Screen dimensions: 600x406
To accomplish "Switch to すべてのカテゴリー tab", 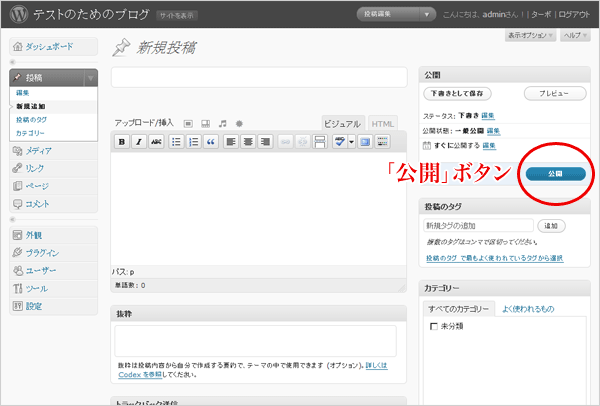I will coord(459,309).
